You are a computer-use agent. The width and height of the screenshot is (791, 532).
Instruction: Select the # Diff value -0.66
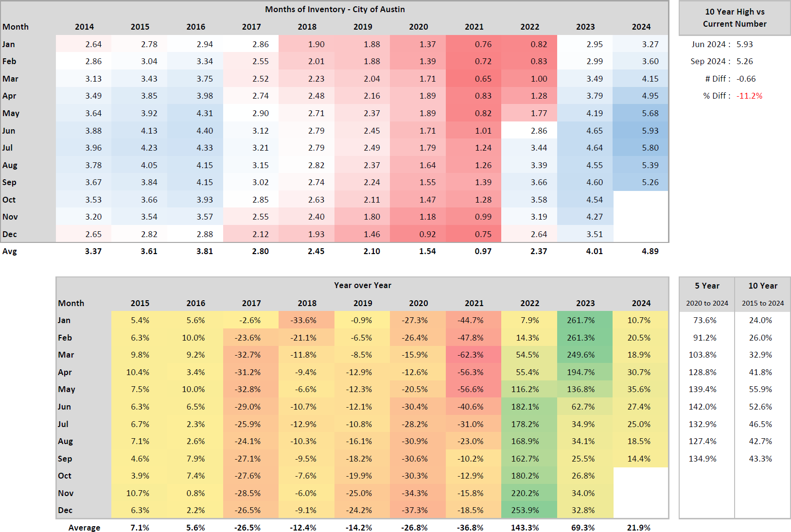click(x=746, y=79)
